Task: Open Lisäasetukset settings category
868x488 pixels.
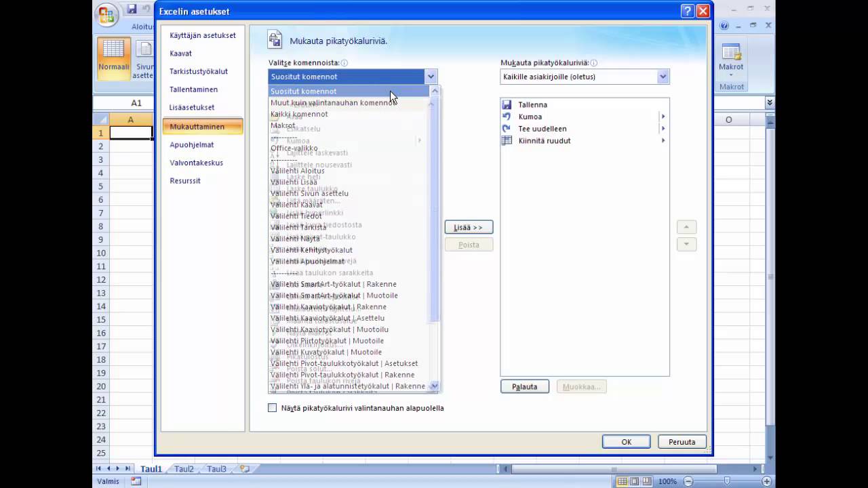Action: [x=203, y=108]
